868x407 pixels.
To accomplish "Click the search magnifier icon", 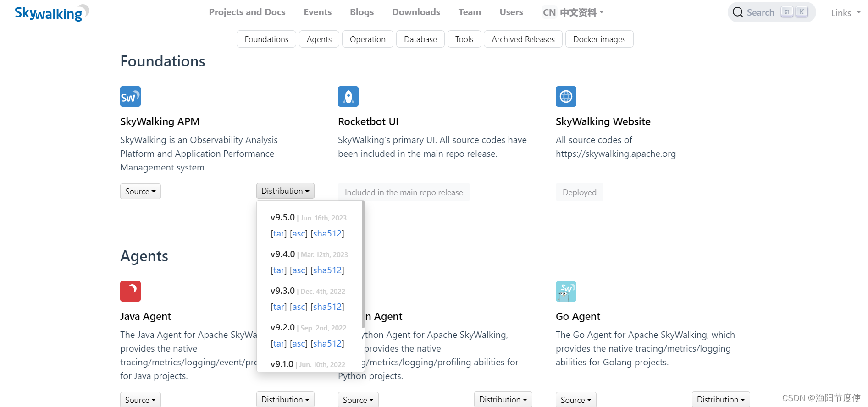I will [x=738, y=12].
